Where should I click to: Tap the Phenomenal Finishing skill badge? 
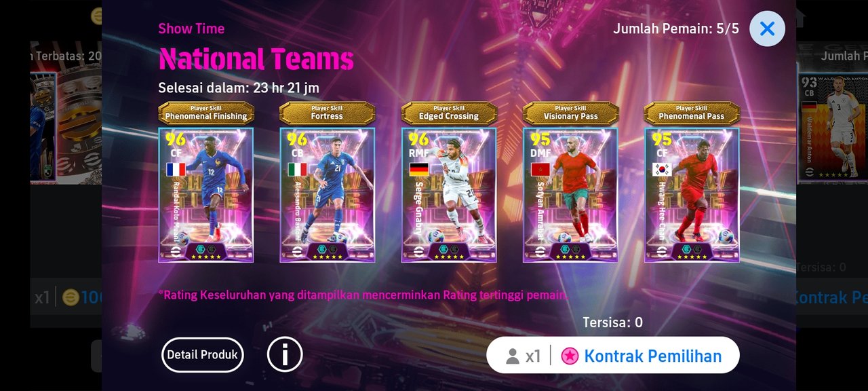coord(206,113)
